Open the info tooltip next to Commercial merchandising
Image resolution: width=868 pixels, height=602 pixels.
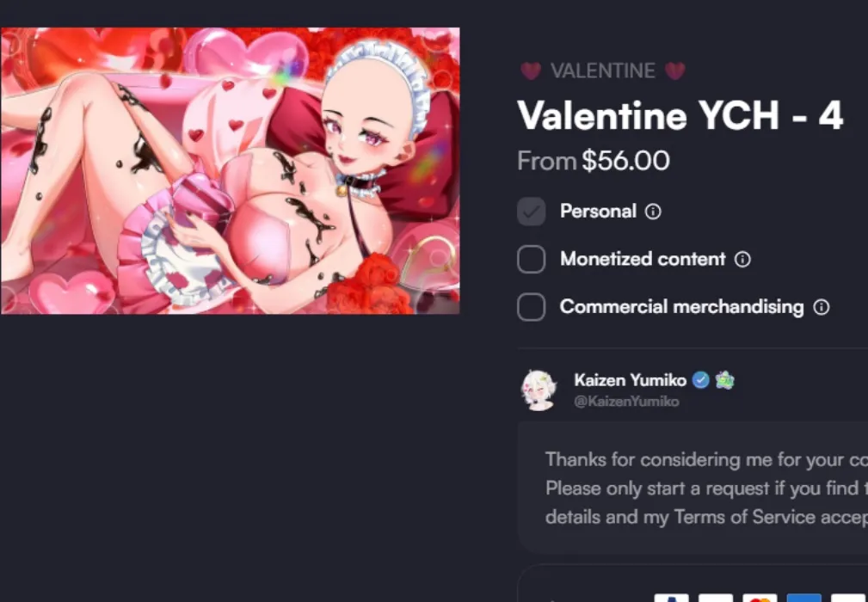[x=823, y=306]
